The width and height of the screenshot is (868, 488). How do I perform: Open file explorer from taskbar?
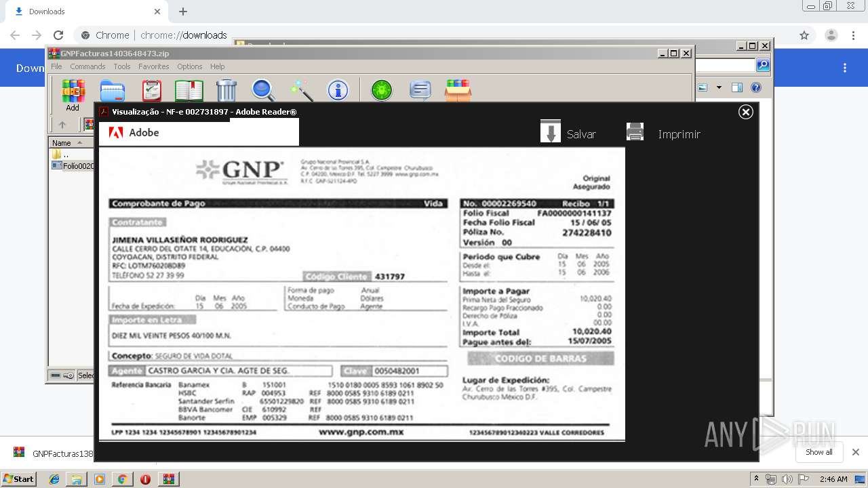pos(77,479)
